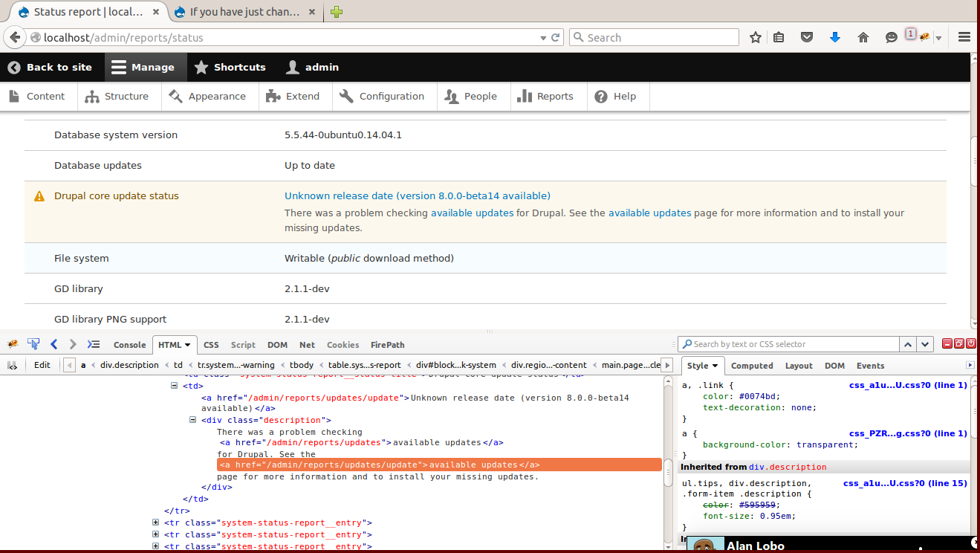Close the Status report tab
This screenshot has height=553, width=980.
click(156, 12)
